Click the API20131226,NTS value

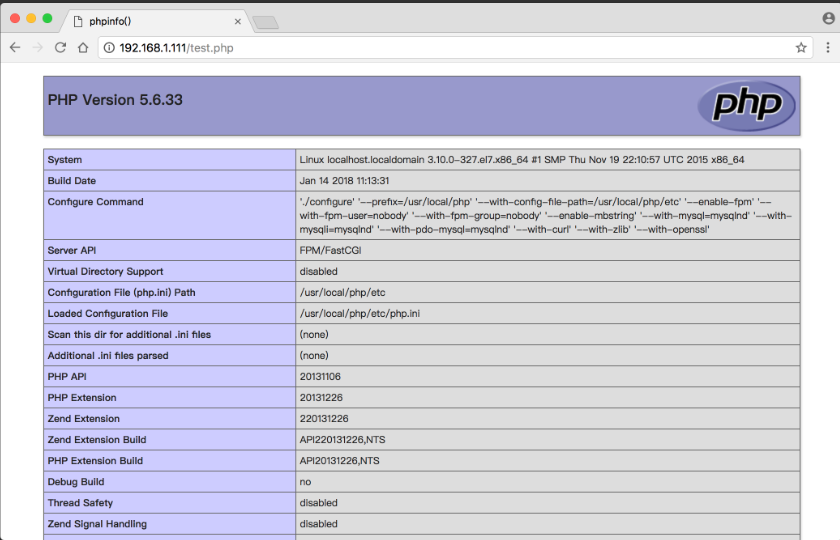pyautogui.click(x=340, y=461)
